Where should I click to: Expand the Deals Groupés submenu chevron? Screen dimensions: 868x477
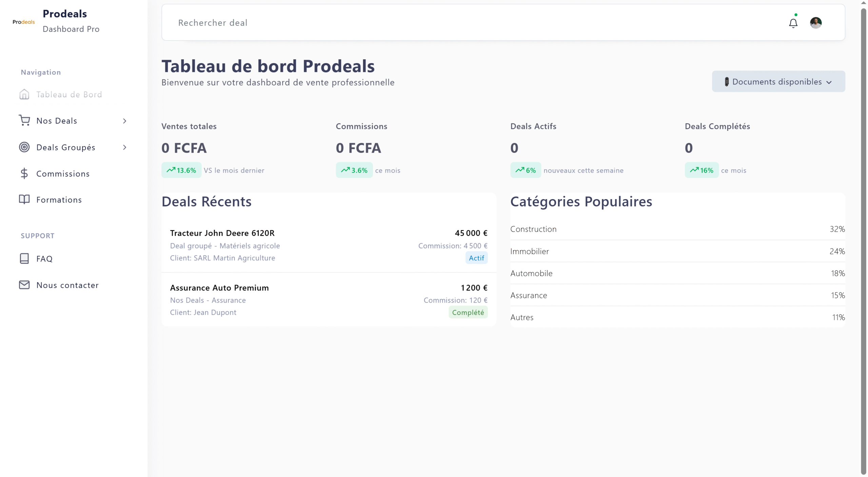pos(124,147)
